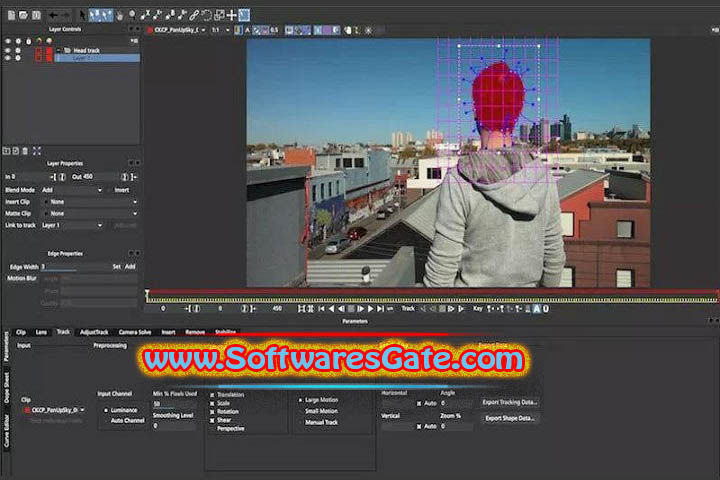This screenshot has width=720, height=480.
Task: Switch to the Camera Solve tab
Action: click(135, 332)
